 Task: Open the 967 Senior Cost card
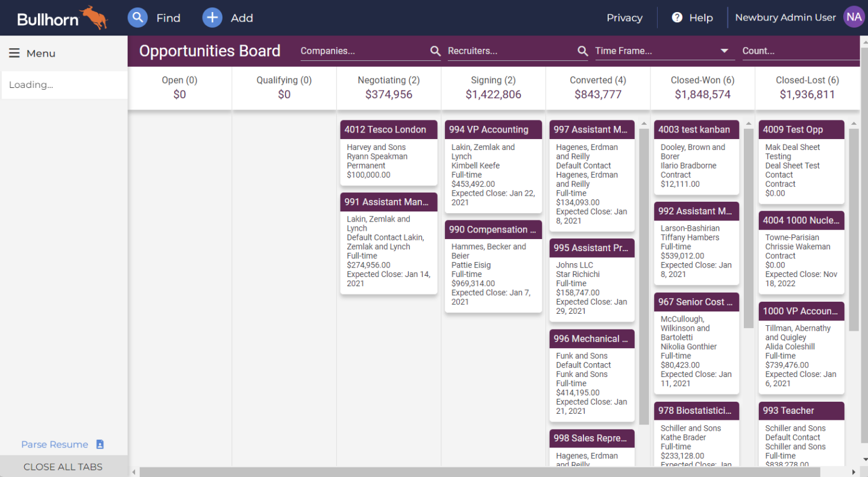click(696, 344)
